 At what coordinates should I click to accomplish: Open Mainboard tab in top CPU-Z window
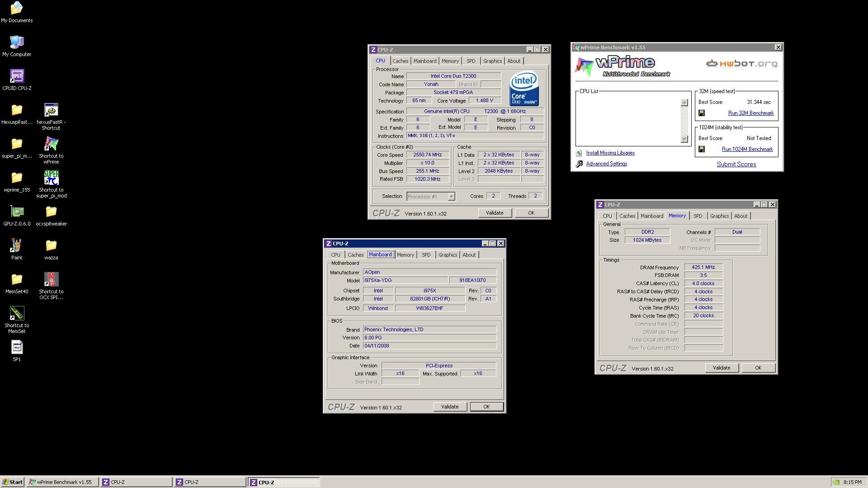pos(425,61)
